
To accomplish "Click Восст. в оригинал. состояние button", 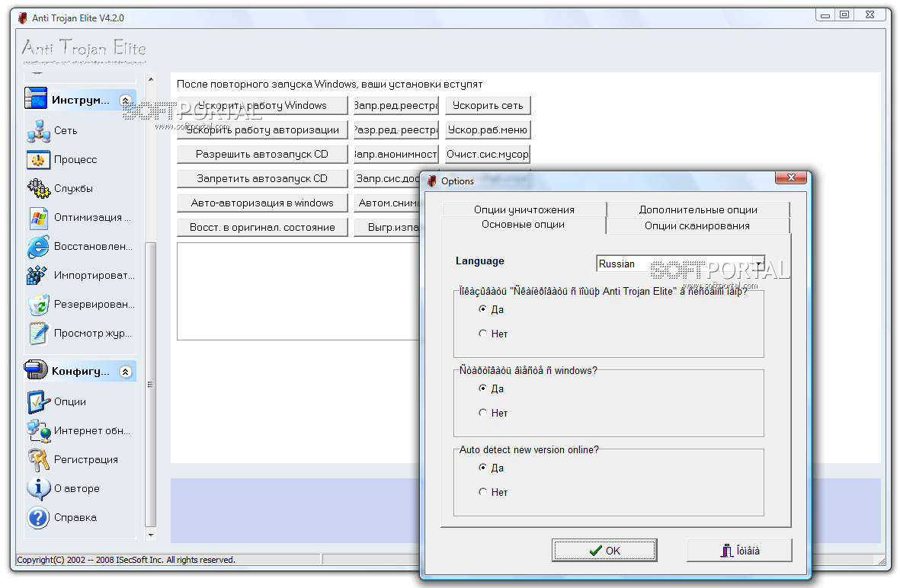I will pos(261,227).
